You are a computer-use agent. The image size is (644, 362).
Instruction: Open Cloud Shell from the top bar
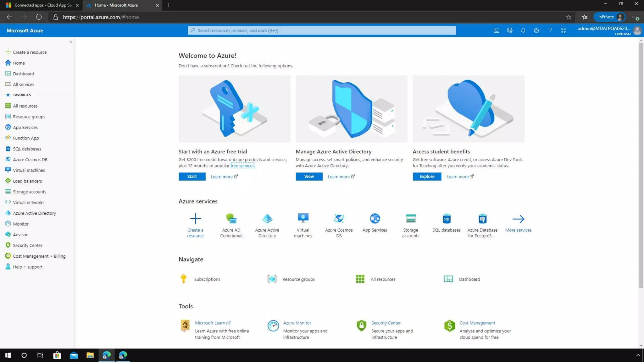(496, 30)
